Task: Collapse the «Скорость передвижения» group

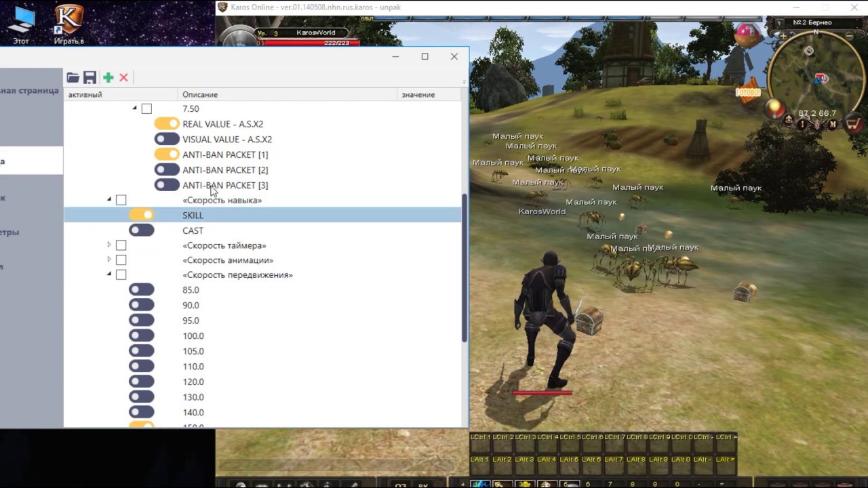Action: pos(108,275)
